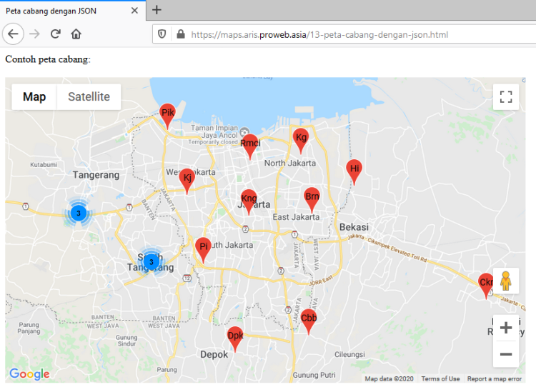Image resolution: width=536 pixels, height=392 pixels.
Task: Click the Map data ©2020 text
Action: [389, 378]
